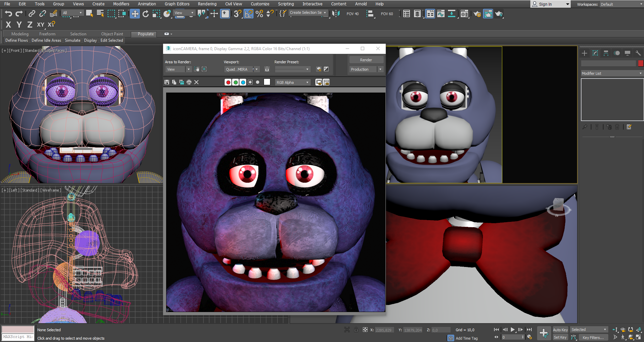
Task: Choose Rectangular Selection Region tool
Action: click(x=111, y=14)
